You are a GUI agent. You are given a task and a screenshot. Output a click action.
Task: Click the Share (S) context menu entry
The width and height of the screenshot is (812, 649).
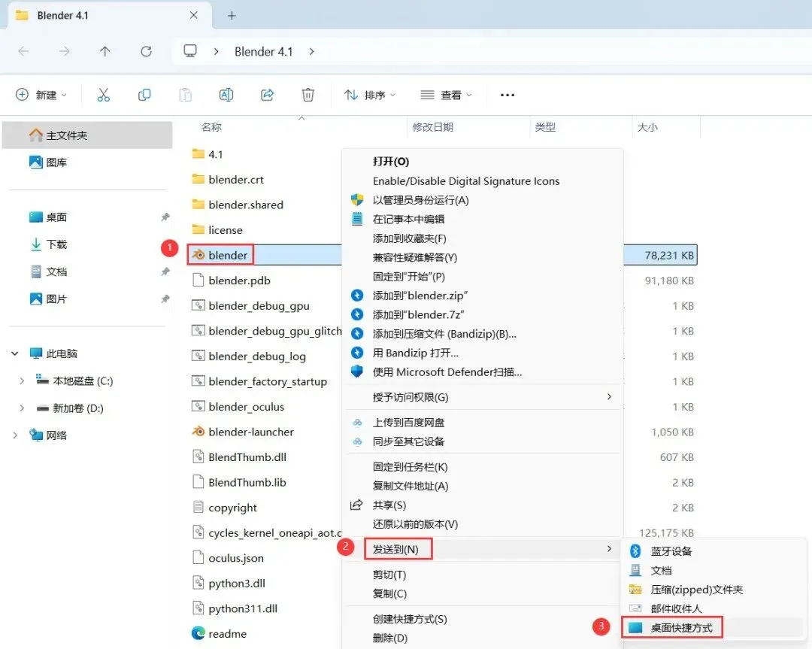click(x=389, y=505)
